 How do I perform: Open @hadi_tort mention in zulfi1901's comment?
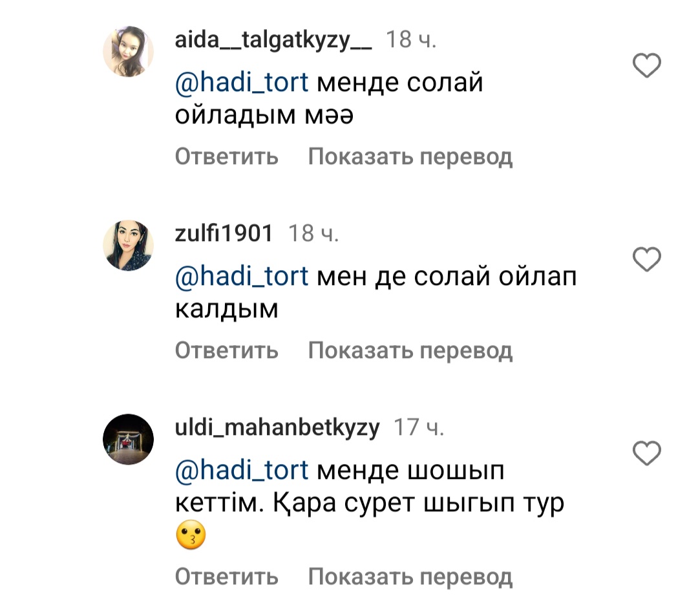pos(242,277)
